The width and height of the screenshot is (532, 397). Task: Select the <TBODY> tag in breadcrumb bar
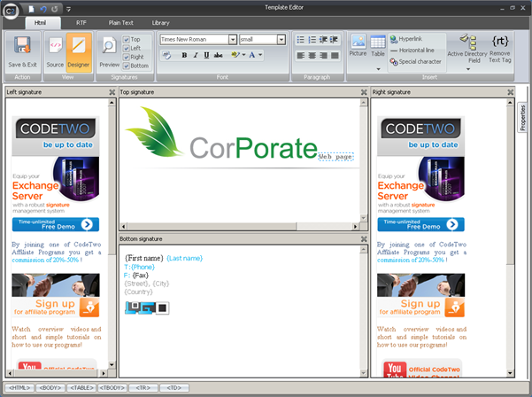[x=112, y=388]
